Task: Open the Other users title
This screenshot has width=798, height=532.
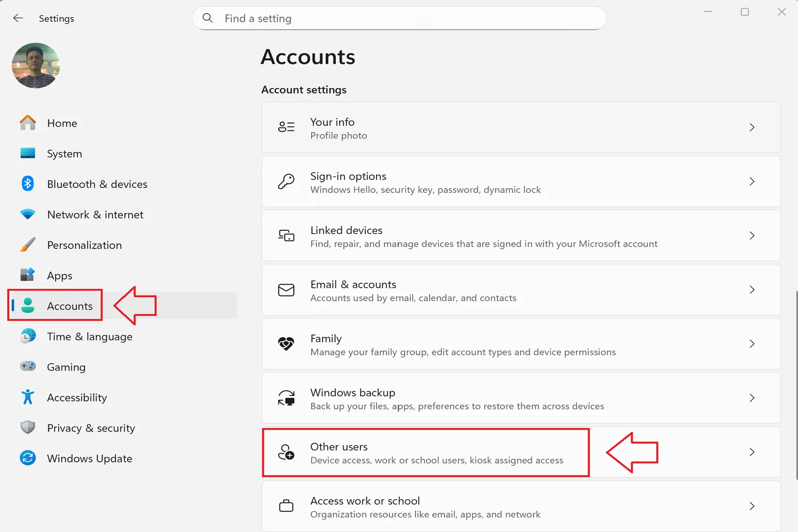Action: click(x=339, y=447)
